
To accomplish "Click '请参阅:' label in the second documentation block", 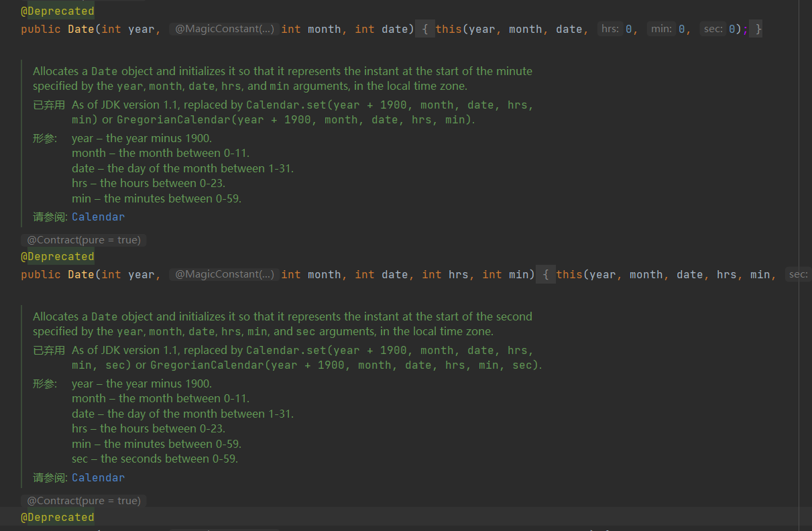I will click(50, 478).
